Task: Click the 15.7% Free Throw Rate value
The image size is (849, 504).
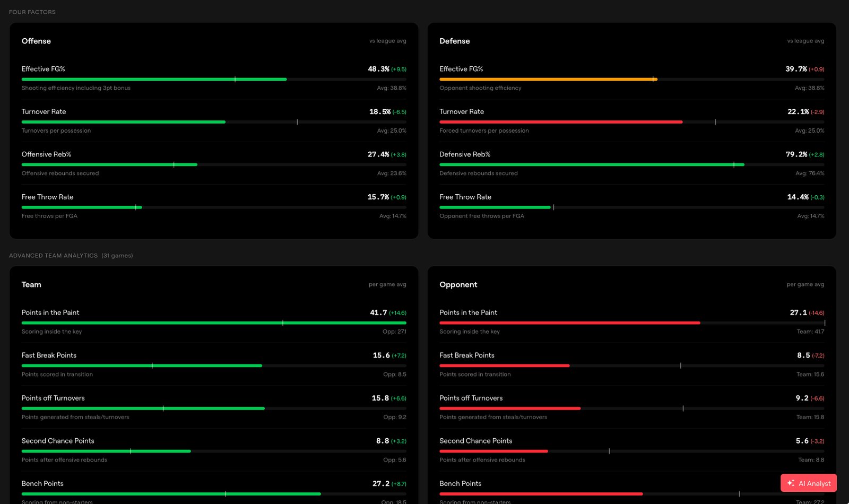Action: (x=378, y=197)
